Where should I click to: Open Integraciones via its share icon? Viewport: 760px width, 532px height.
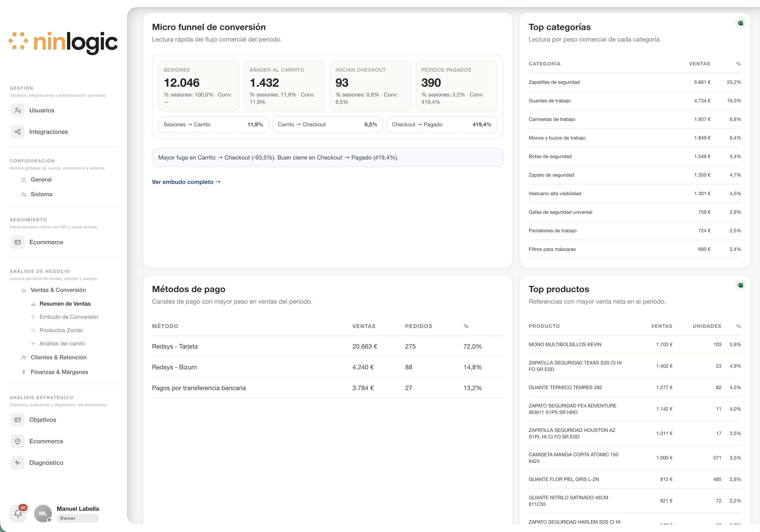[18, 132]
